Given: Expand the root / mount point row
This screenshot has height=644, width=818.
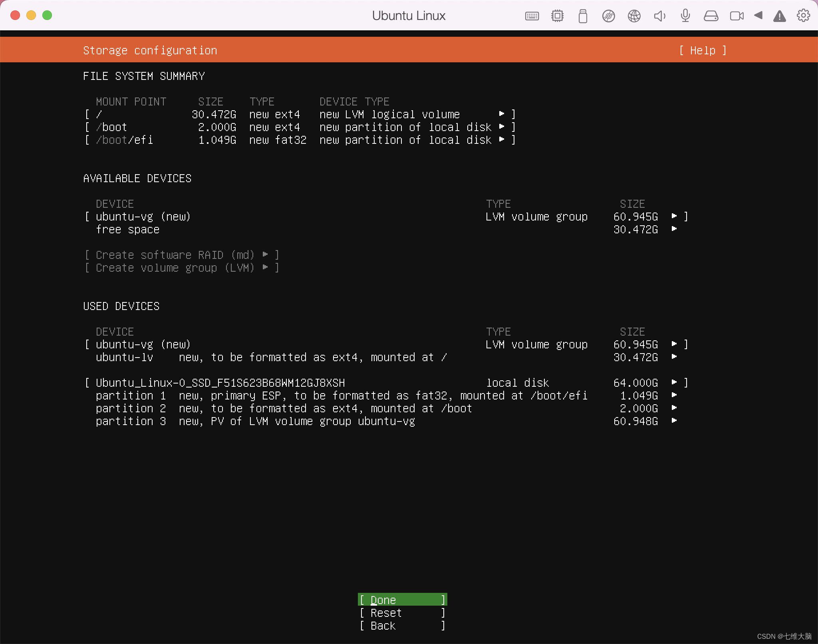Looking at the screenshot, I should pyautogui.click(x=300, y=114).
